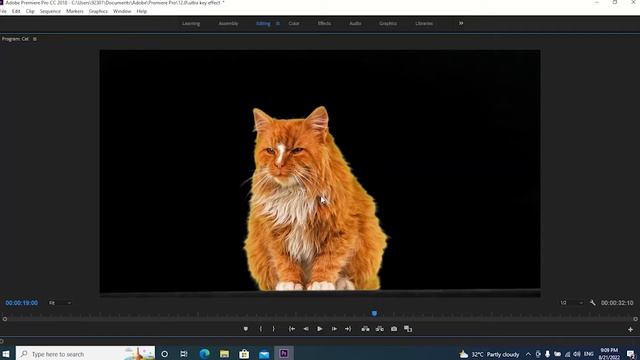
Task: Open the Editing workspace menu icon
Action: [x=278, y=24]
